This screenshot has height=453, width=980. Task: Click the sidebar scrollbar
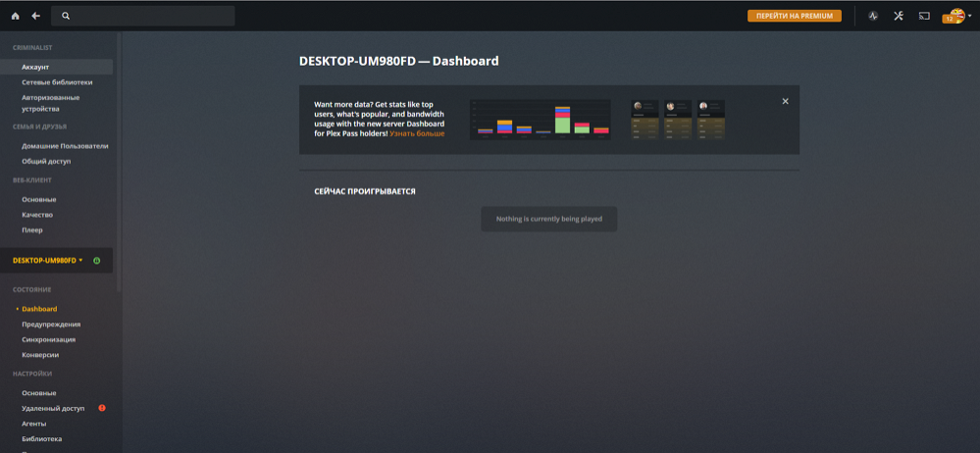click(119, 163)
